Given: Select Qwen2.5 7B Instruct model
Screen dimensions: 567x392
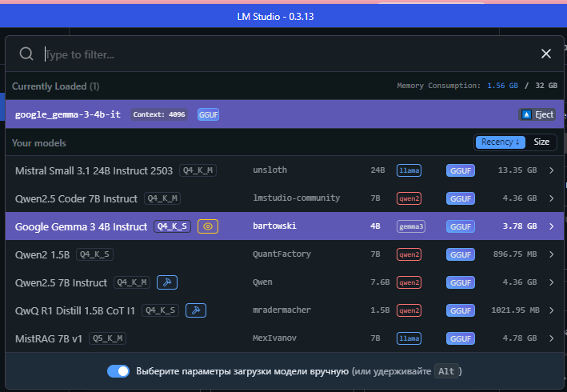Looking at the screenshot, I should [284, 282].
